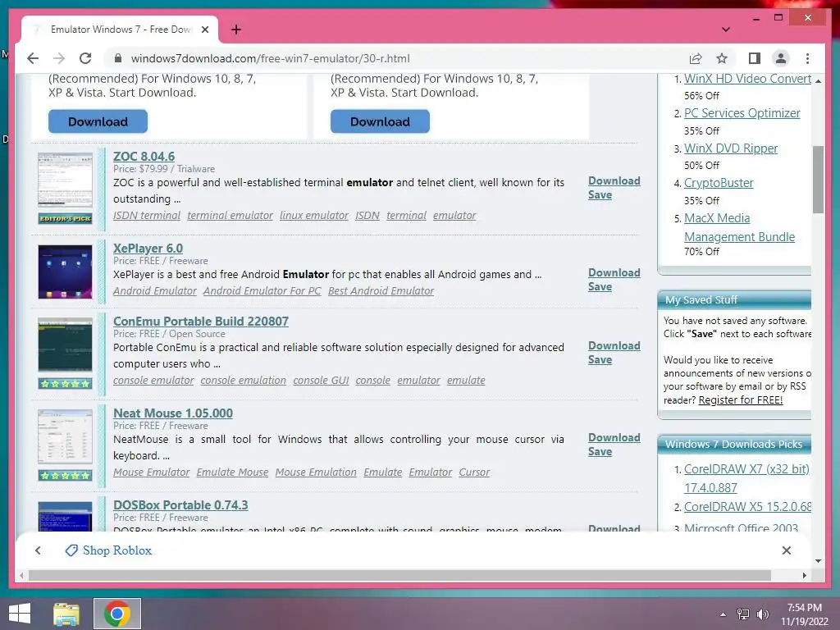Open WinX HD Video Converter link
840x630 pixels.
(748, 79)
